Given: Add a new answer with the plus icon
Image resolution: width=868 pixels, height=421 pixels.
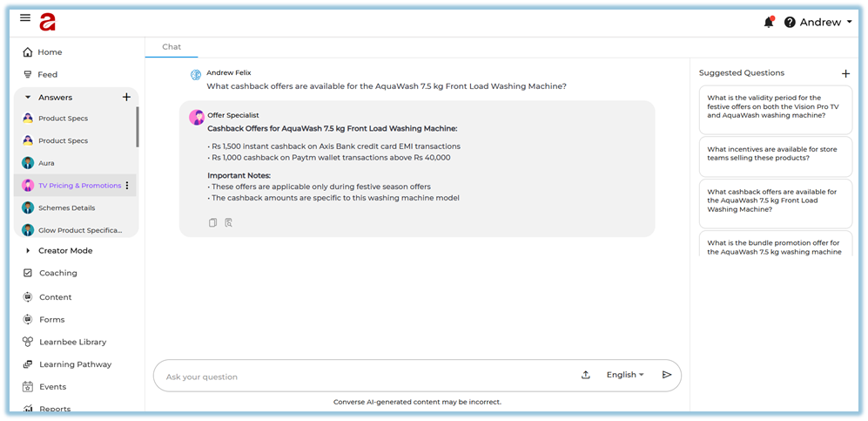Looking at the screenshot, I should pos(126,98).
